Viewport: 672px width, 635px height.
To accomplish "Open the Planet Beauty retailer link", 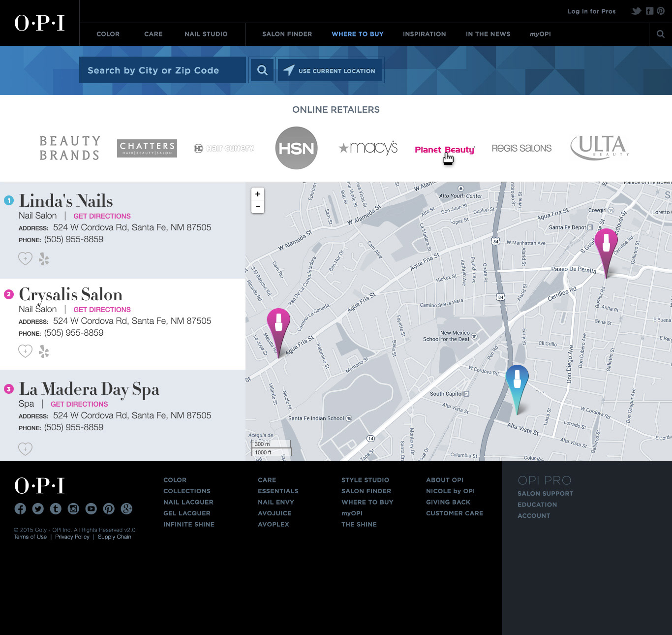I will pos(445,150).
